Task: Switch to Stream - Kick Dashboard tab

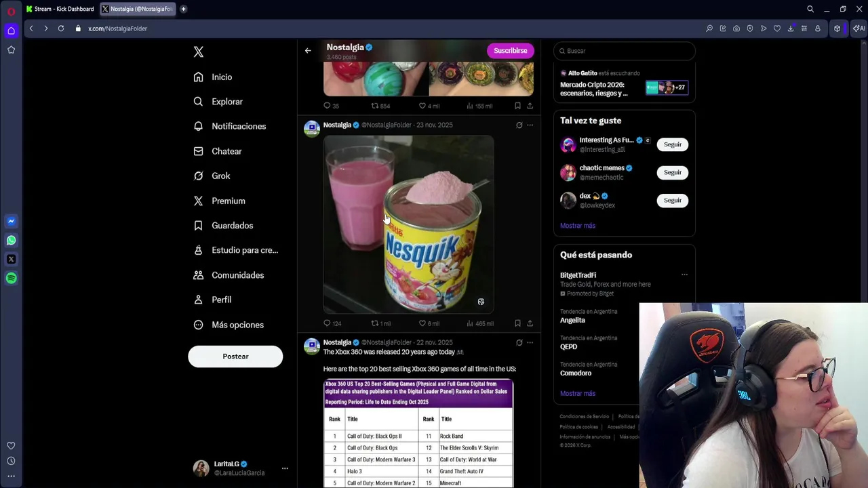Action: [x=60, y=9]
